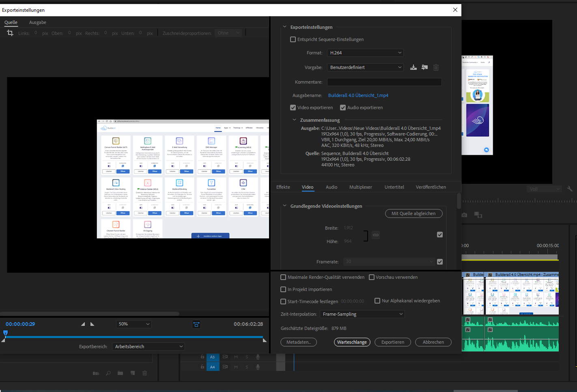The image size is (577, 392).
Task: Click the Mit Quelle abgleichen button
Action: (413, 213)
